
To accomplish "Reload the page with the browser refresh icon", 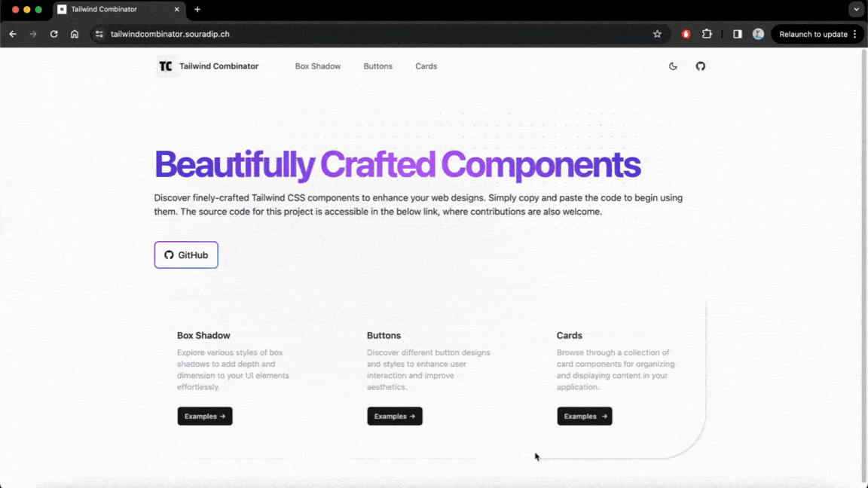I will 53,34.
